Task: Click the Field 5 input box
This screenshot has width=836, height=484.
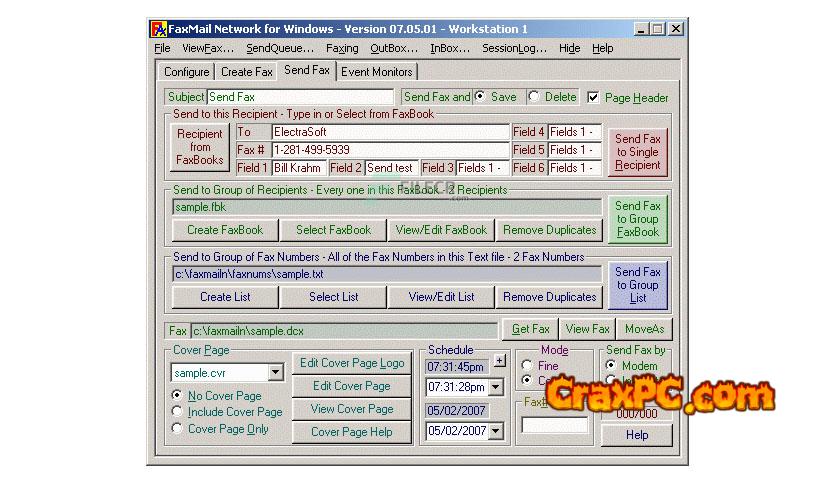Action: [x=575, y=150]
